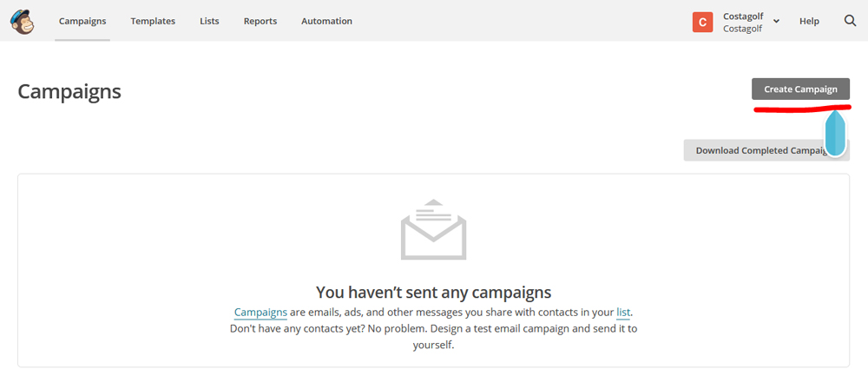
Task: Open the Reports navigation item
Action: coord(260,21)
